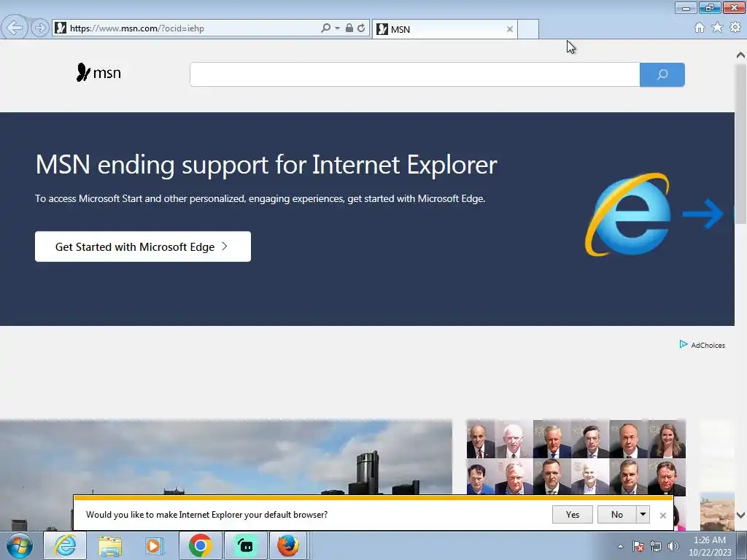The image size is (747, 560).
Task: Click the address bar URL text
Action: tap(136, 28)
